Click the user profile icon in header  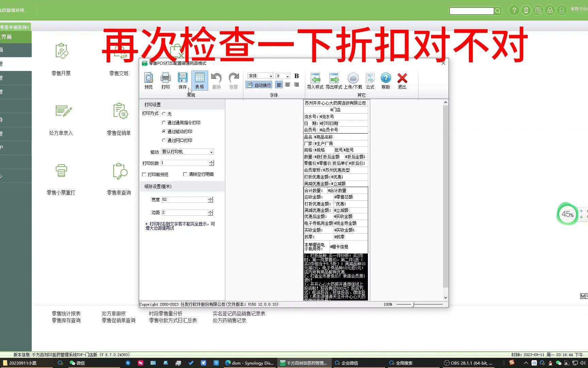tap(562, 10)
